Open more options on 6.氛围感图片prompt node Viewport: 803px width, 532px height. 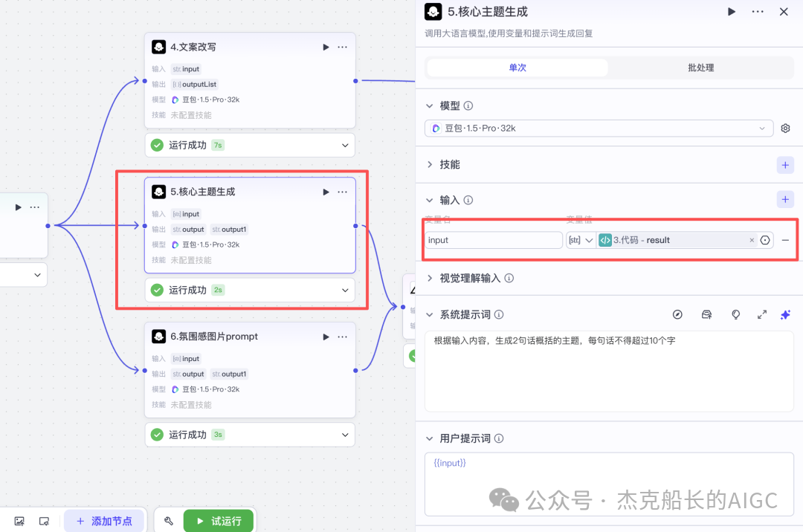click(342, 337)
